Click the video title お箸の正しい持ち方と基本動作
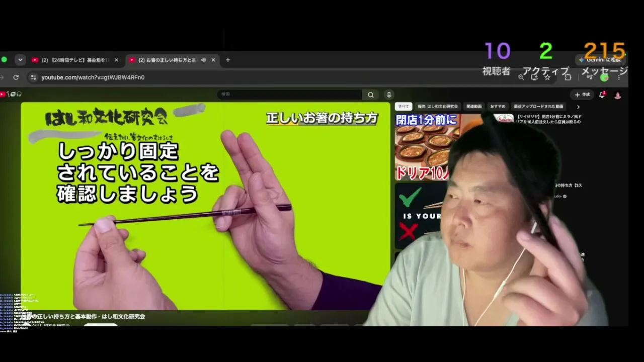The height and width of the screenshot is (362, 644). [x=83, y=317]
